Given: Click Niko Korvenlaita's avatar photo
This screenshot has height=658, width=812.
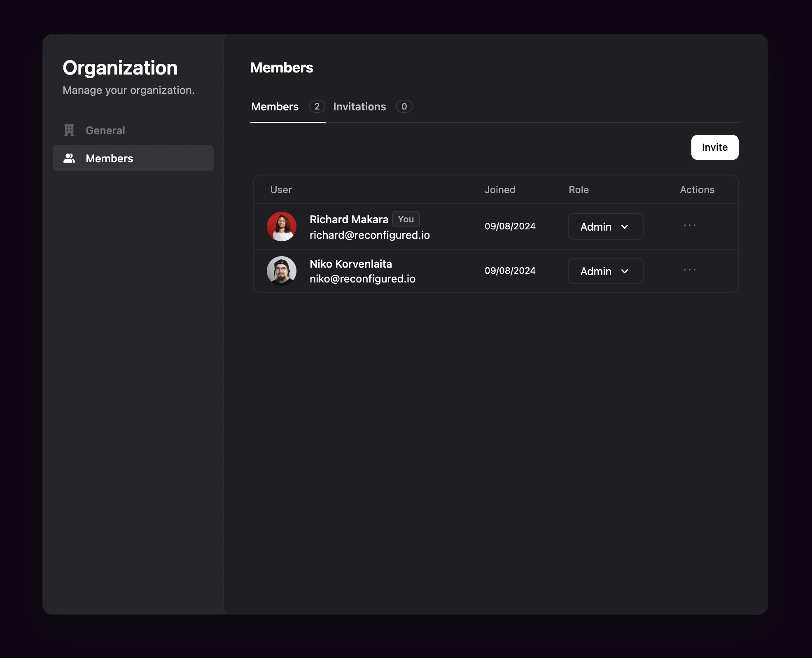Looking at the screenshot, I should point(282,271).
